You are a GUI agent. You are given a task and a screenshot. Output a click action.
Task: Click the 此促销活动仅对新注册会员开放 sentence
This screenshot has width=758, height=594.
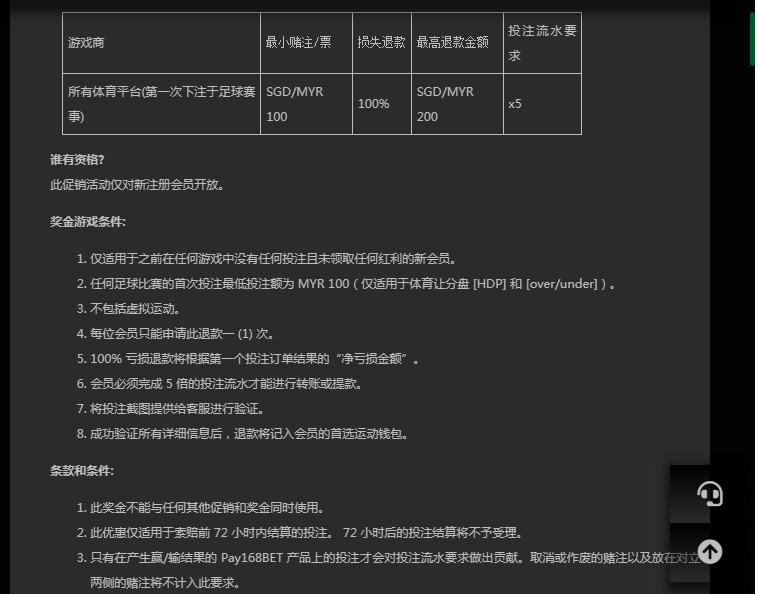(137, 185)
